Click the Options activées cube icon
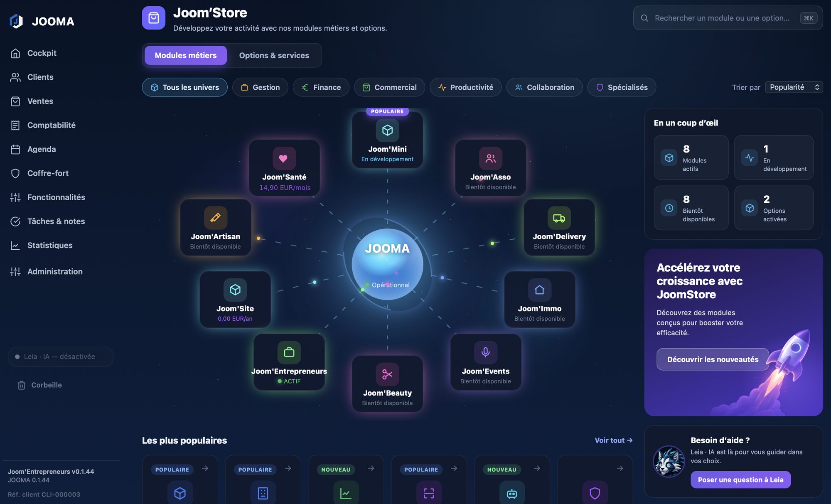The width and height of the screenshot is (831, 504). [x=750, y=208]
